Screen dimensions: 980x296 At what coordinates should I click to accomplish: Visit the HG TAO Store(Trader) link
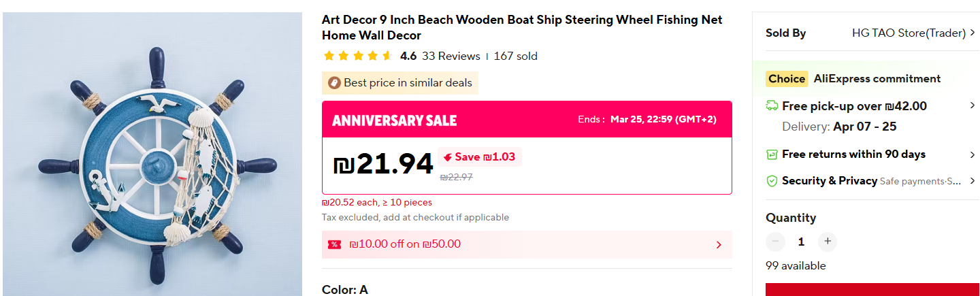pos(909,33)
